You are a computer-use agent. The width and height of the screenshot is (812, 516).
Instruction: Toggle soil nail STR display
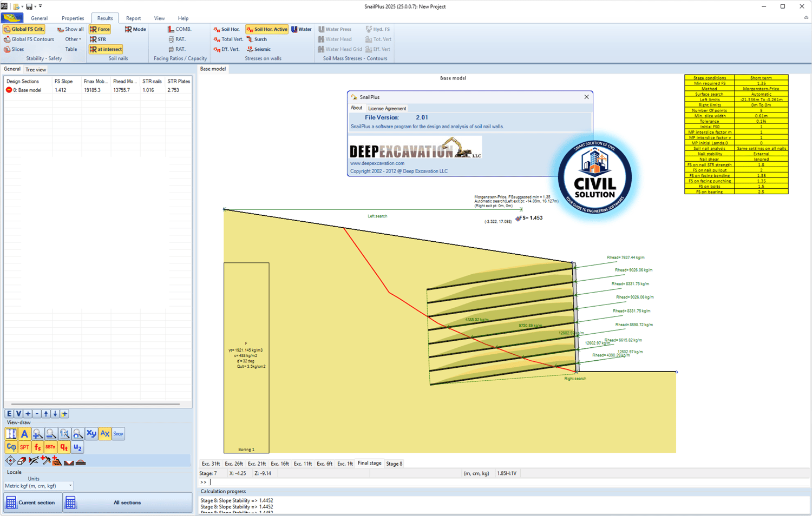click(98, 39)
